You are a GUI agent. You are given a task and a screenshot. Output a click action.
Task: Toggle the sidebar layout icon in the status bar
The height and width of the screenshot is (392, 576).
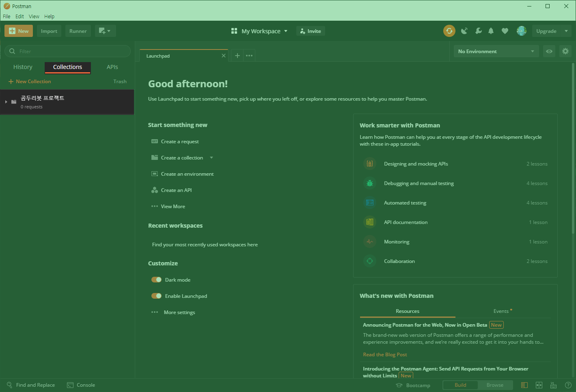[524, 385]
